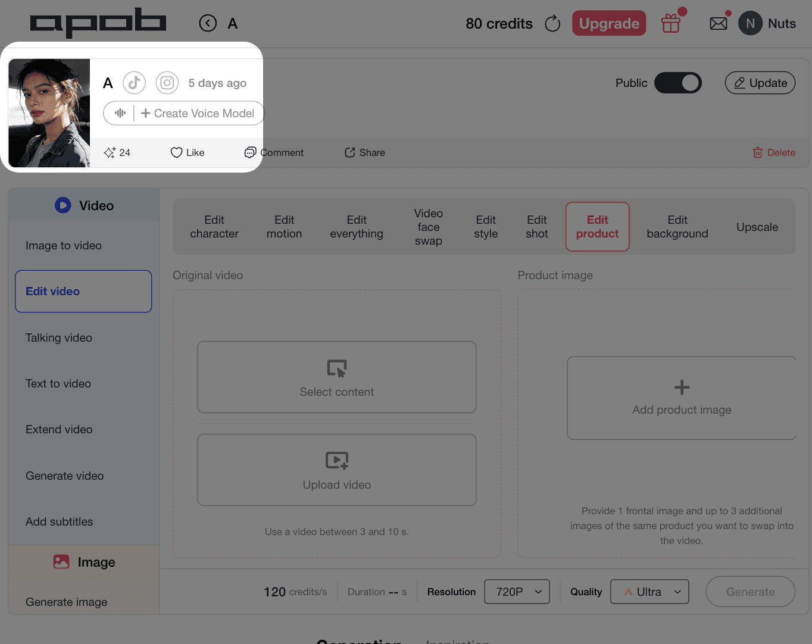Select the Video face swap tab
Image resolution: width=812 pixels, height=644 pixels.
click(429, 227)
